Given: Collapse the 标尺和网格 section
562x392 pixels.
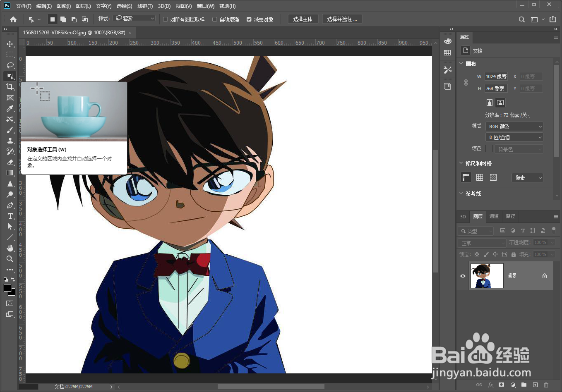Looking at the screenshot, I should click(461, 163).
